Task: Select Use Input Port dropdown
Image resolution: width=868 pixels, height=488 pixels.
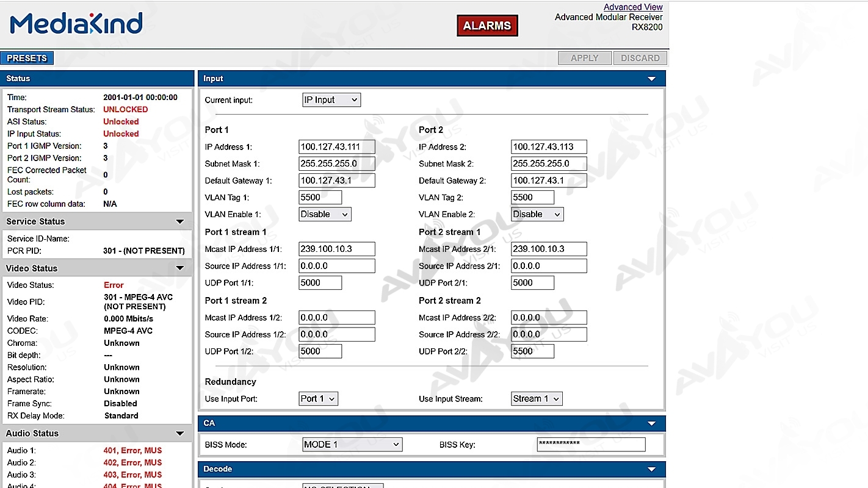Action: click(318, 399)
